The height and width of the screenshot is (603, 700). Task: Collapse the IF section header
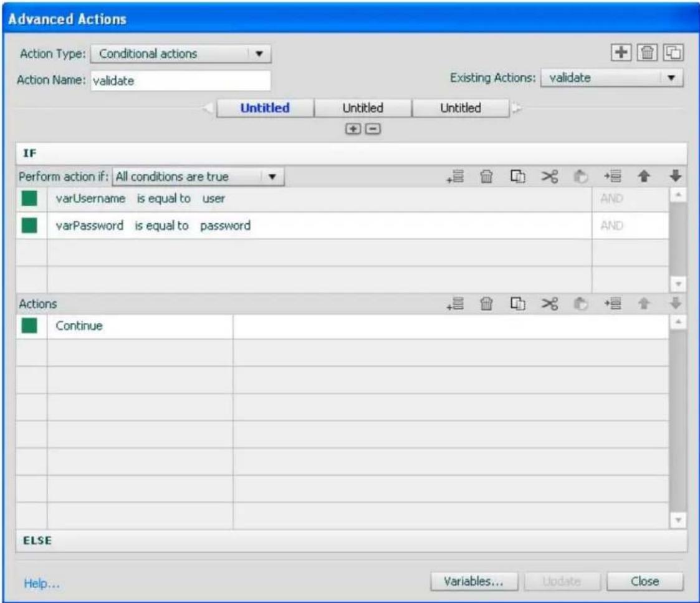point(352,153)
